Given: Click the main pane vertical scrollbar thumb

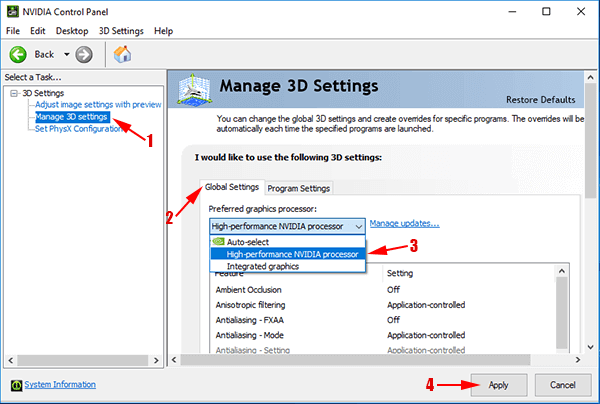Looking at the screenshot, I should click(x=590, y=141).
